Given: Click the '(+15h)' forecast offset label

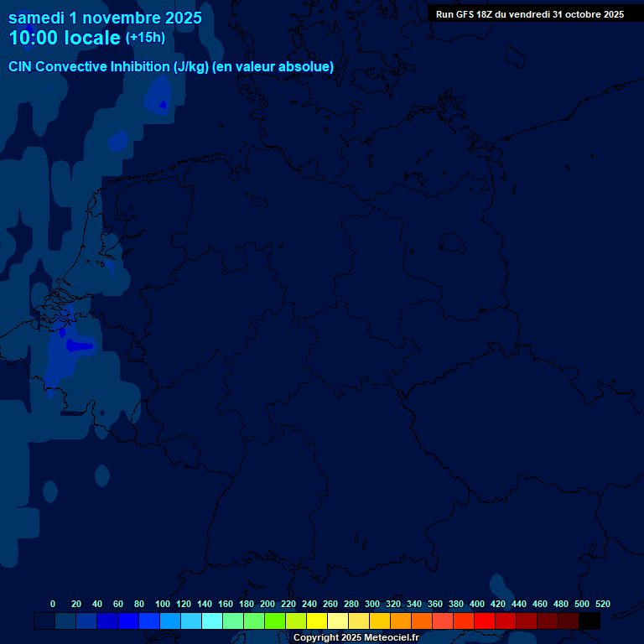Looking at the screenshot, I should pyautogui.click(x=145, y=38).
